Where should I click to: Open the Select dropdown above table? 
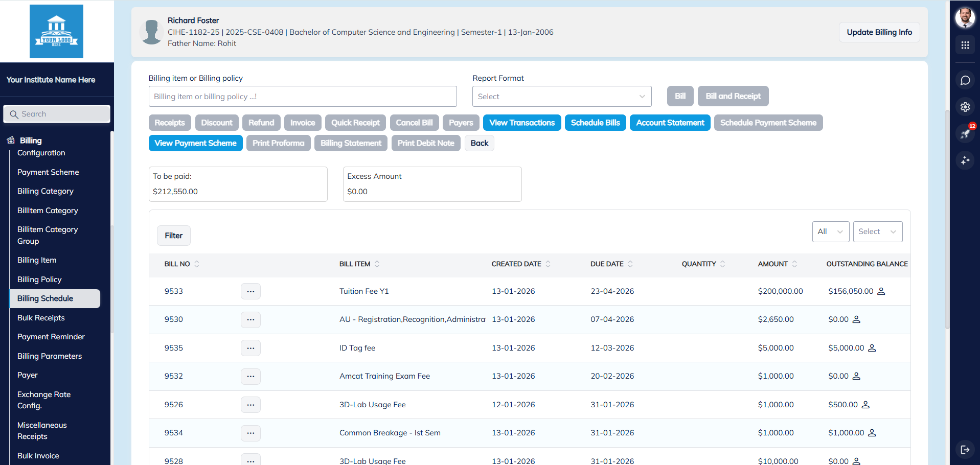tap(877, 231)
